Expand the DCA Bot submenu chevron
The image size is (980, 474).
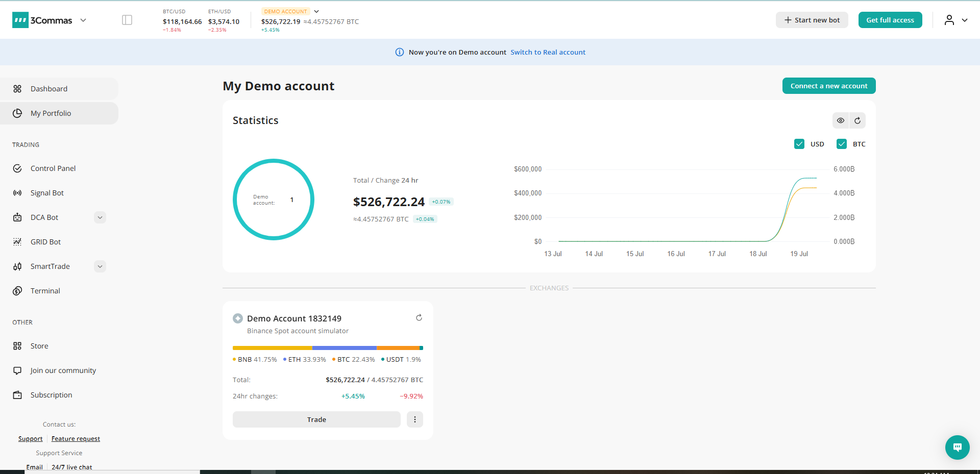(x=100, y=217)
